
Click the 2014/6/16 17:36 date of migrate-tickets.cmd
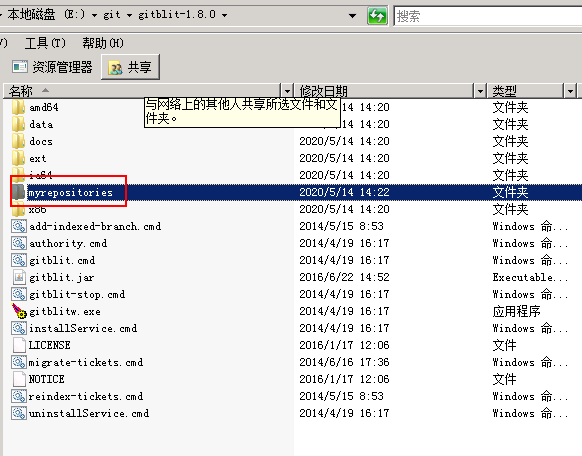click(344, 362)
